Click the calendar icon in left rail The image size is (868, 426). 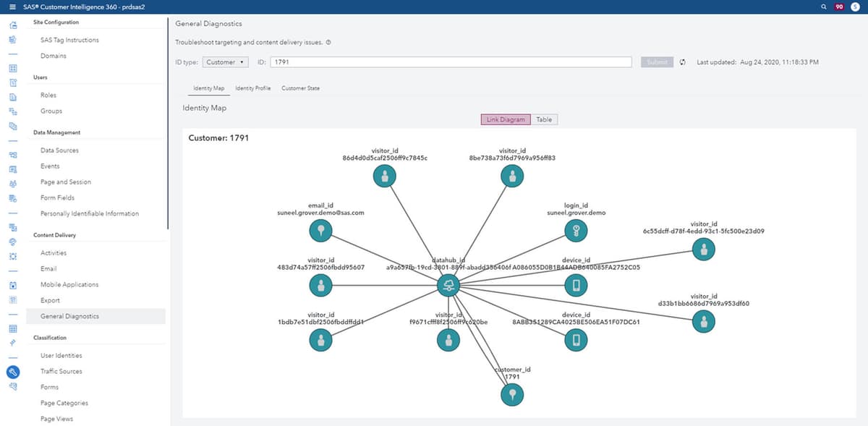[x=12, y=285]
